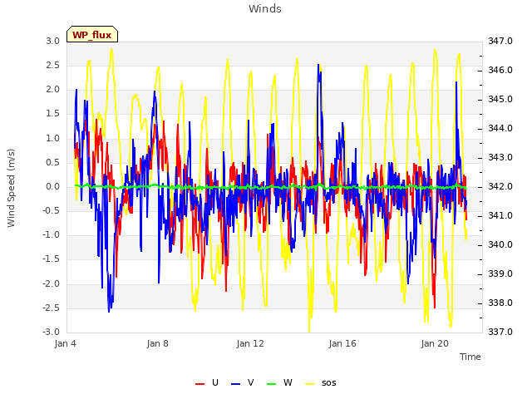This screenshot has height=399, width=532.
Task: Toggle the sos series legend entry
Action: [x=321, y=382]
